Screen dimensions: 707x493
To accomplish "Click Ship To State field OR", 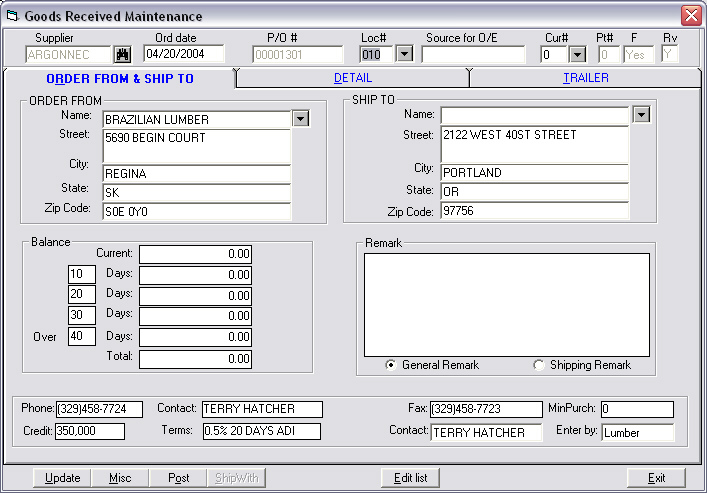I will 534,192.
